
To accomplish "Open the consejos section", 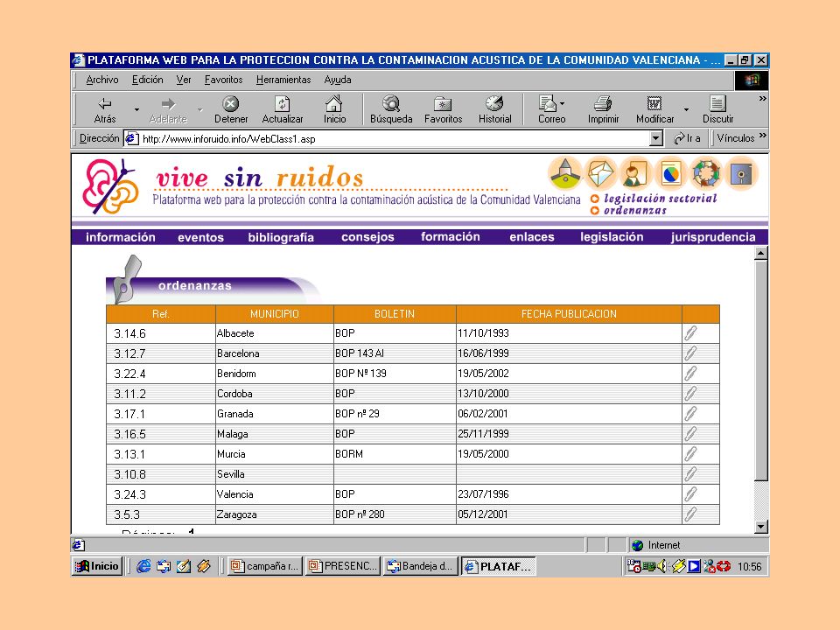I will [367, 237].
